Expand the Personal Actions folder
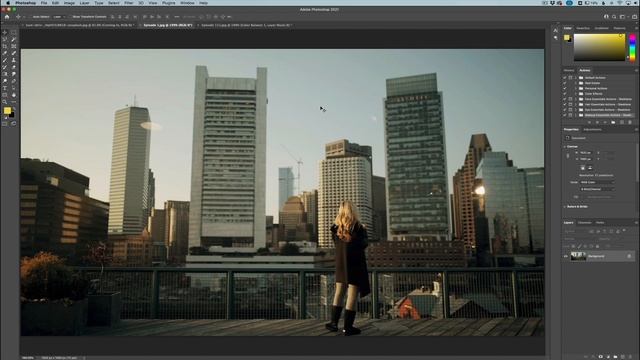 tap(576, 88)
